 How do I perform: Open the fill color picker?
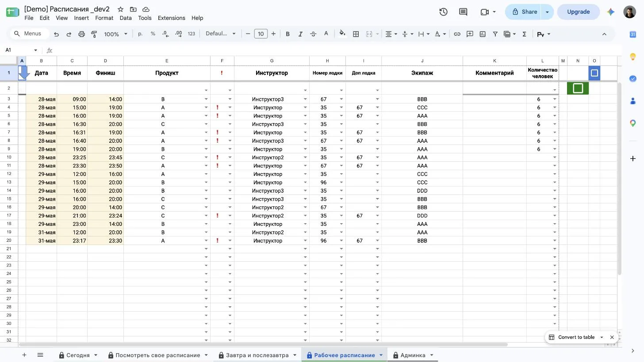[x=342, y=34]
